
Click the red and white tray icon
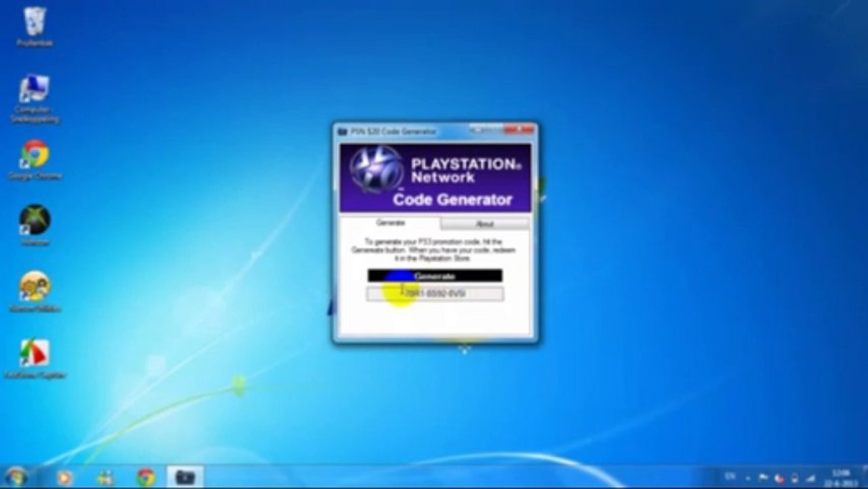point(778,478)
